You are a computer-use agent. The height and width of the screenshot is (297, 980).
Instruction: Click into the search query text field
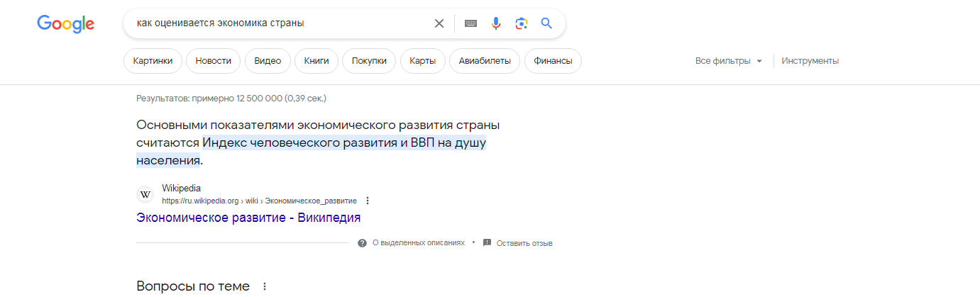click(x=280, y=23)
